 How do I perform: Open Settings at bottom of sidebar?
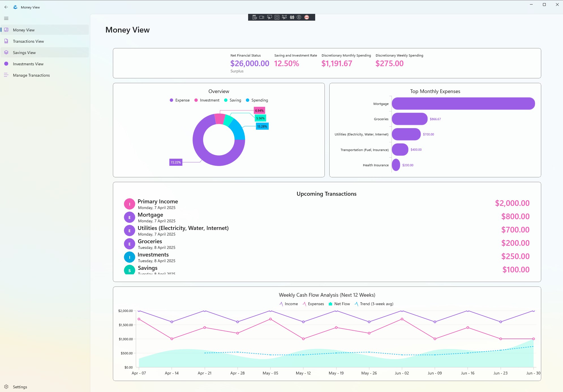click(20, 387)
